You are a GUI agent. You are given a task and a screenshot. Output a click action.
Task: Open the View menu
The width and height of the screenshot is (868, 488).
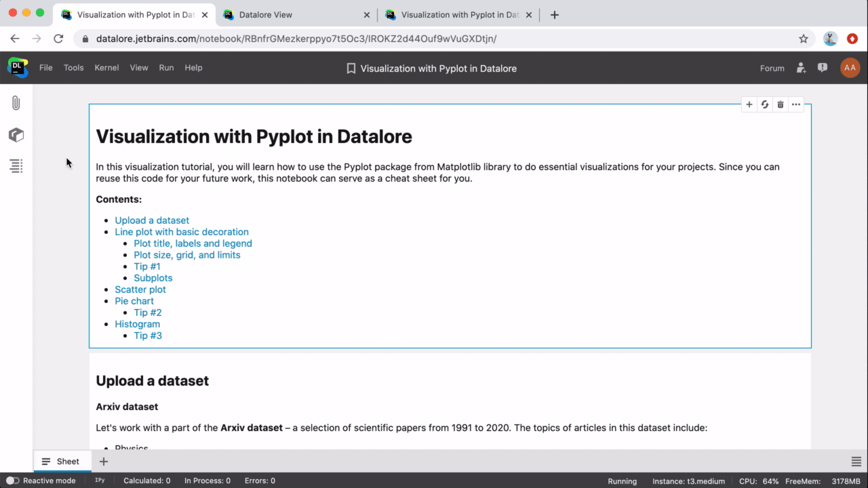coord(139,68)
